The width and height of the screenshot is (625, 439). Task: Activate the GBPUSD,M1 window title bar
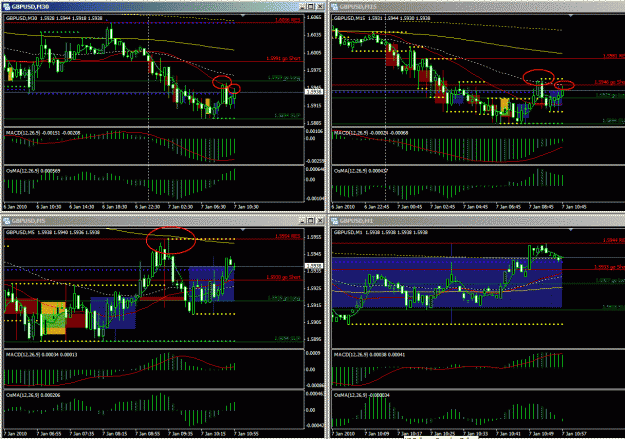pos(478,220)
